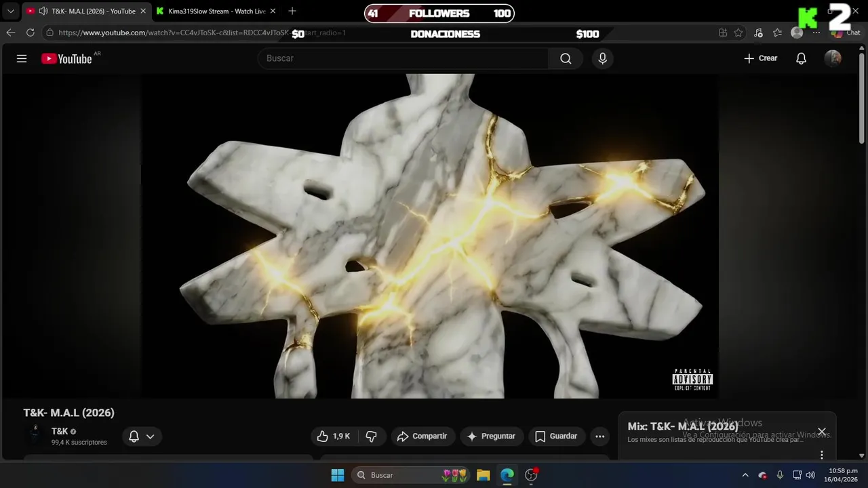Screen dimensions: 868x488
Task: Click Windows taskbar Buscar search box
Action: tap(410, 475)
